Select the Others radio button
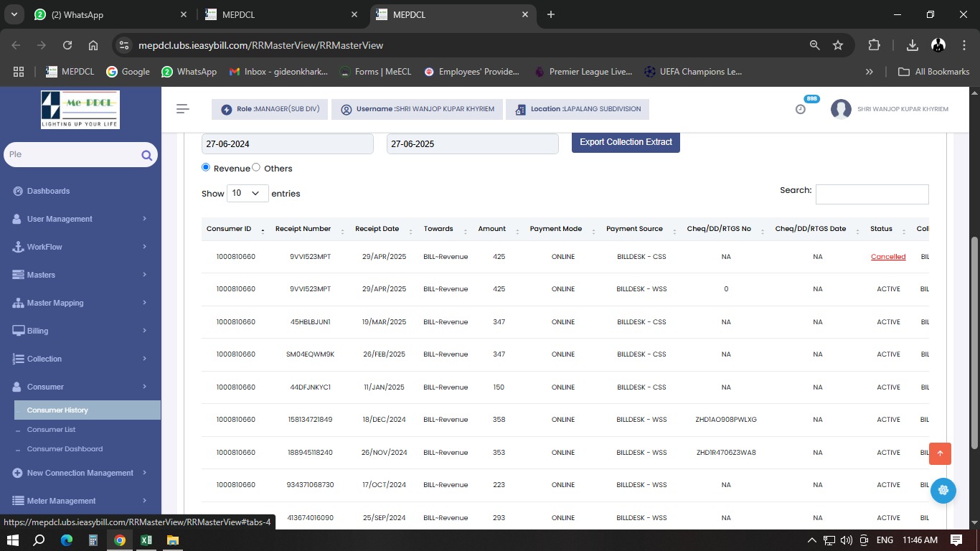 [256, 167]
